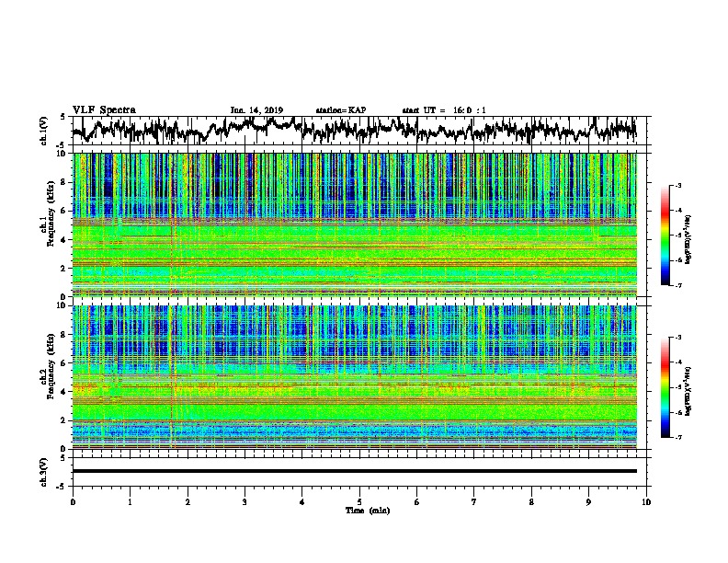Image resolution: width=728 pixels, height=563 pixels.
Task: Click time axis tick label "5"
Action: (x=359, y=502)
